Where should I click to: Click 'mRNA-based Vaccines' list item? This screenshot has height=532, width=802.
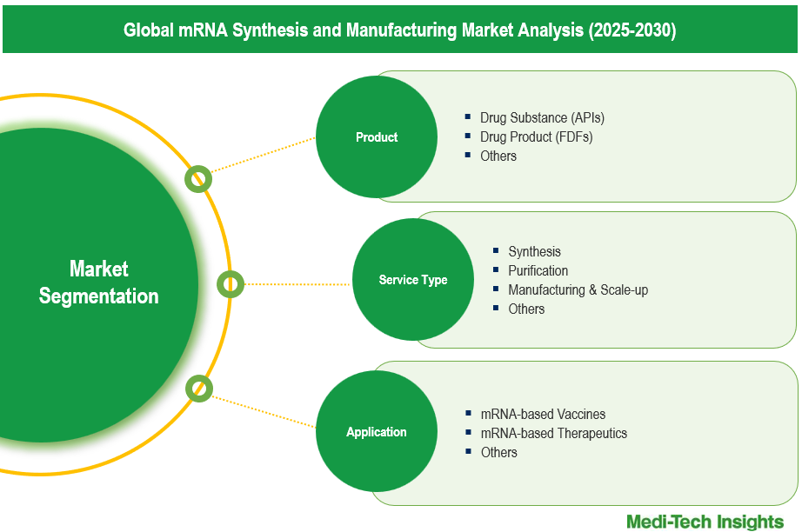tap(543, 414)
